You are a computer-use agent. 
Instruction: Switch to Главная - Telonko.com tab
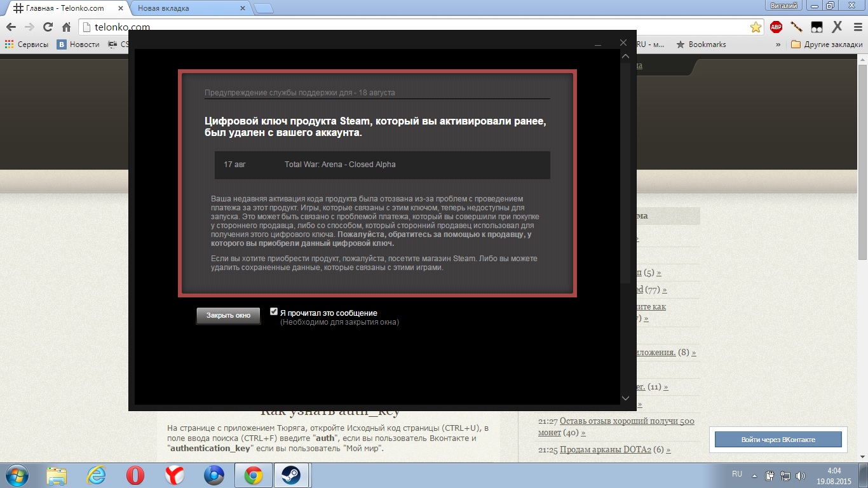click(64, 8)
